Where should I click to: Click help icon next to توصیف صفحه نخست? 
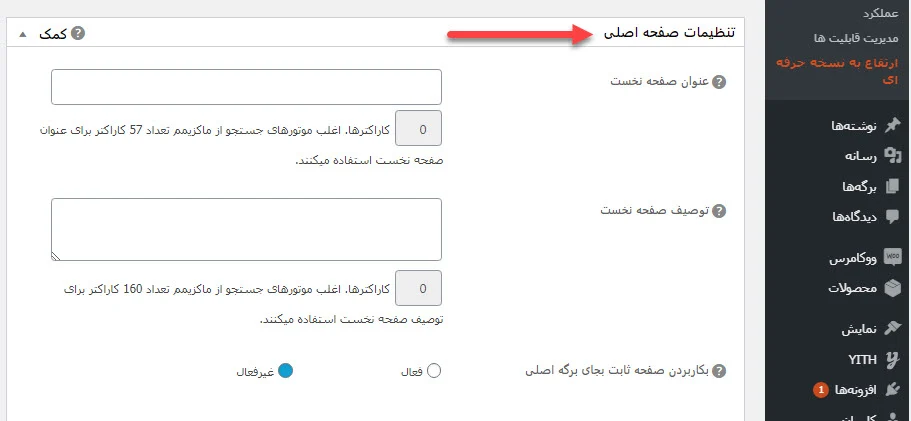(719, 211)
